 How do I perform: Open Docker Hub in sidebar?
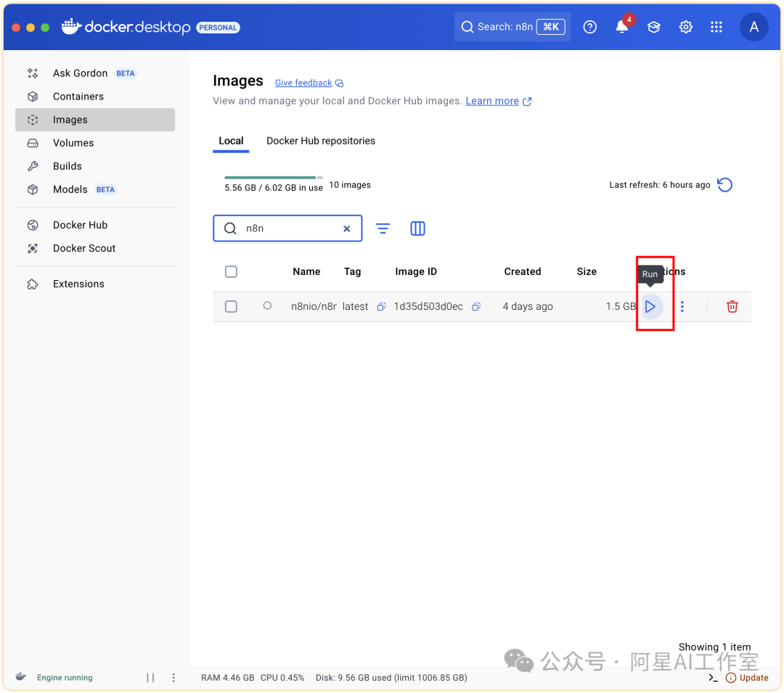coord(95,225)
